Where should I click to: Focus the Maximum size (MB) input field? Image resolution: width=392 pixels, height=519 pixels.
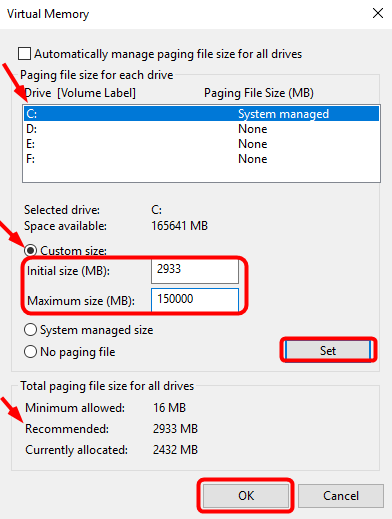(195, 300)
